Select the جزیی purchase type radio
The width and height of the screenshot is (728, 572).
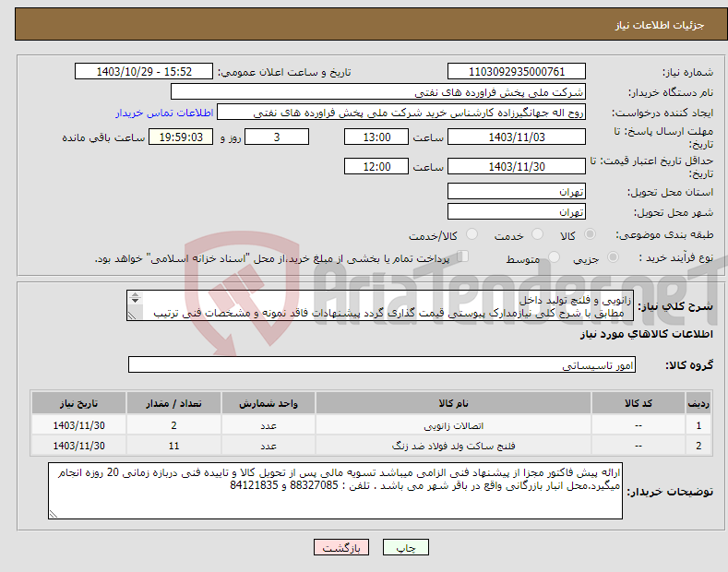[x=613, y=257]
